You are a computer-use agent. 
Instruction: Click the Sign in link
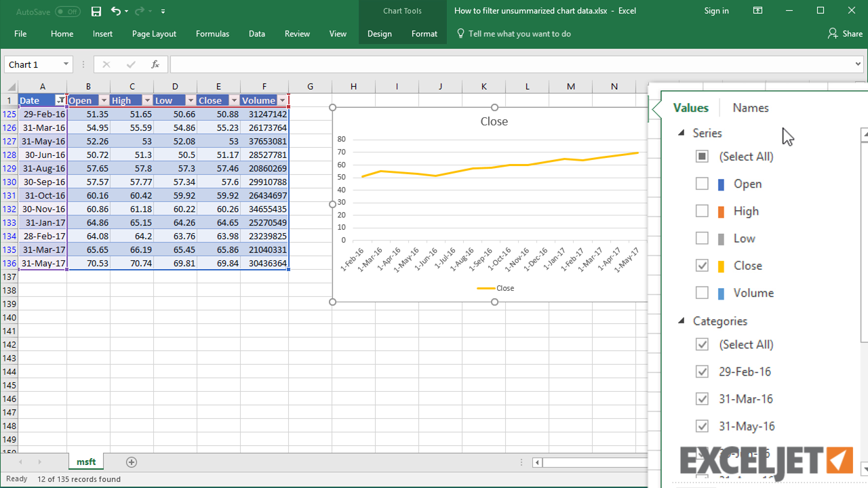click(716, 11)
